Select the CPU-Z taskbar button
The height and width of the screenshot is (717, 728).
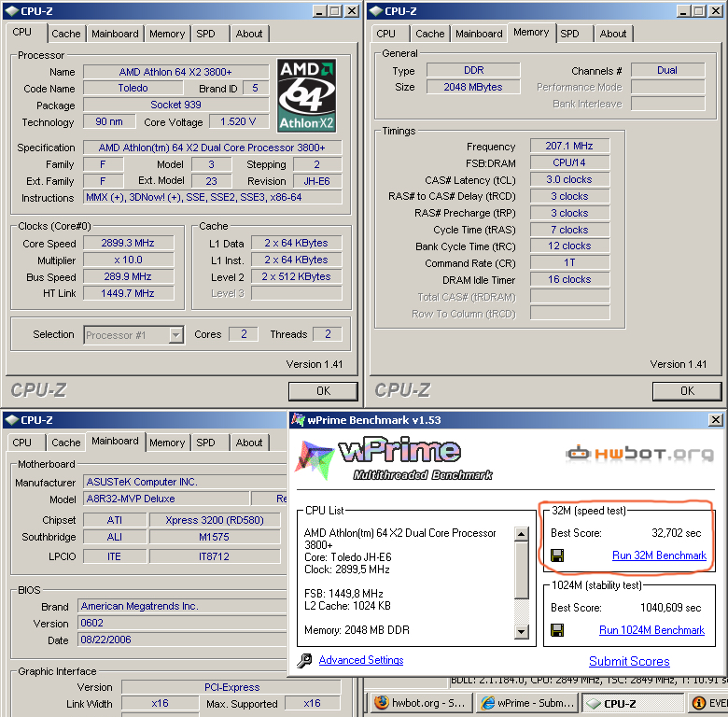click(633, 704)
